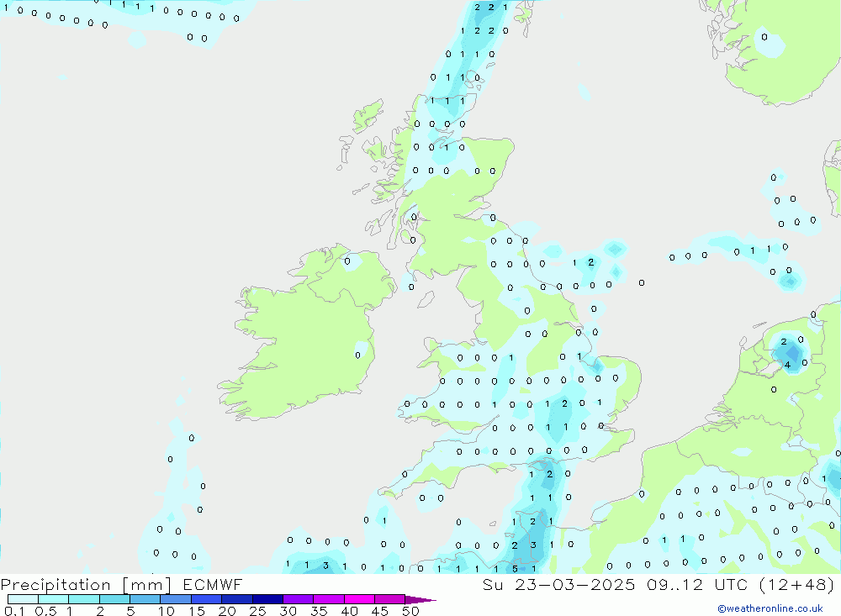Screen dimensions: 841x616
Task: Click the 40 legend label
Action: [x=349, y=611]
